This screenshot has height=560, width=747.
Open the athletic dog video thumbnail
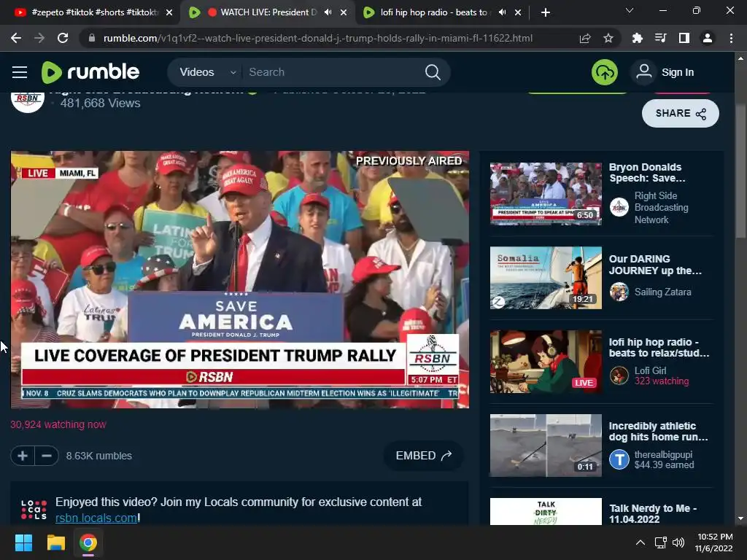[546, 446]
